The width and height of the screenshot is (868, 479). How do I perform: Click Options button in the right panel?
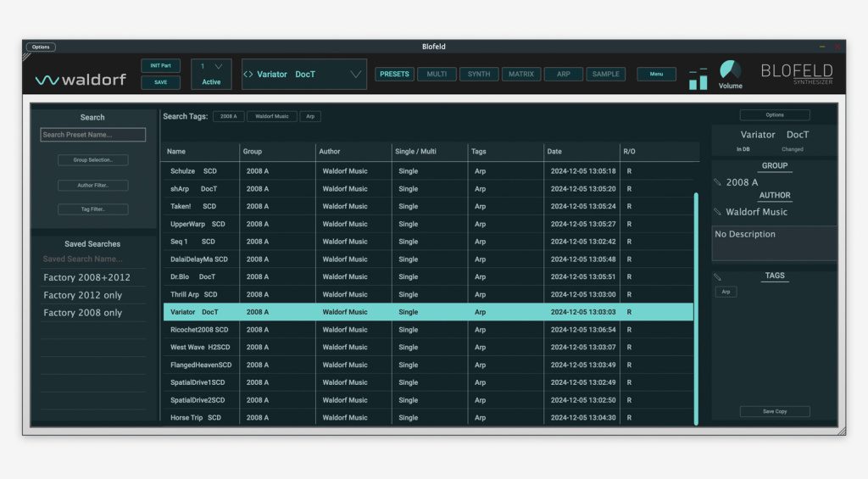click(775, 115)
